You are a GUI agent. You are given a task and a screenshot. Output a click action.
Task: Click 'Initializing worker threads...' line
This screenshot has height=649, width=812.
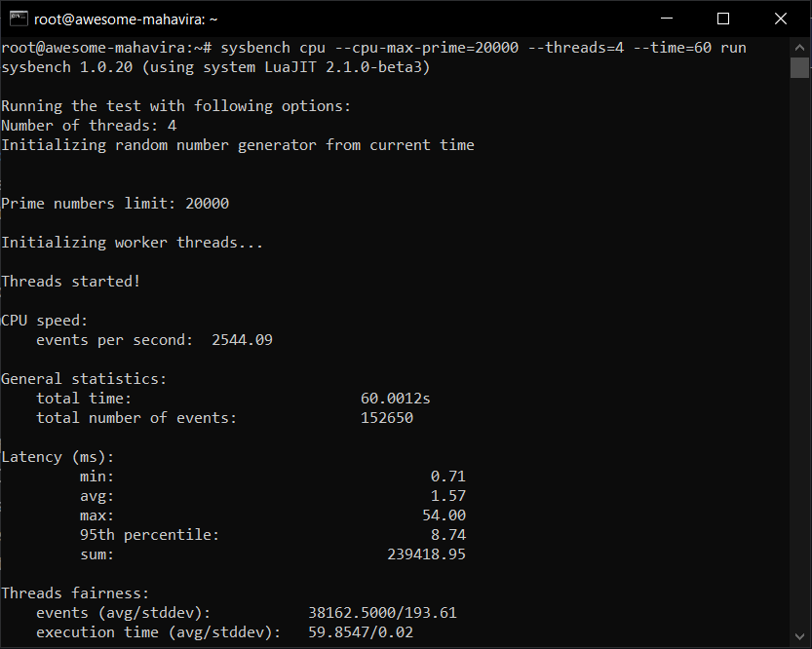click(132, 243)
